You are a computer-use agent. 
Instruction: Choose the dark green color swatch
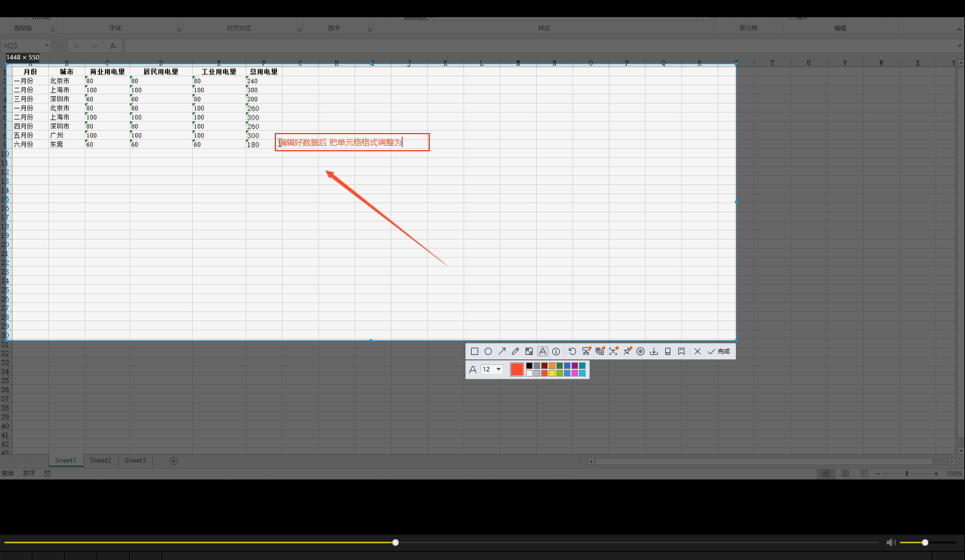(560, 366)
